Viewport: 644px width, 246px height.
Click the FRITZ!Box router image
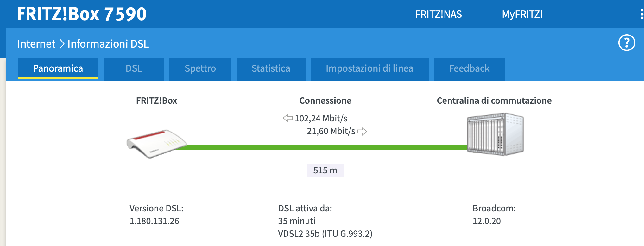156,144
